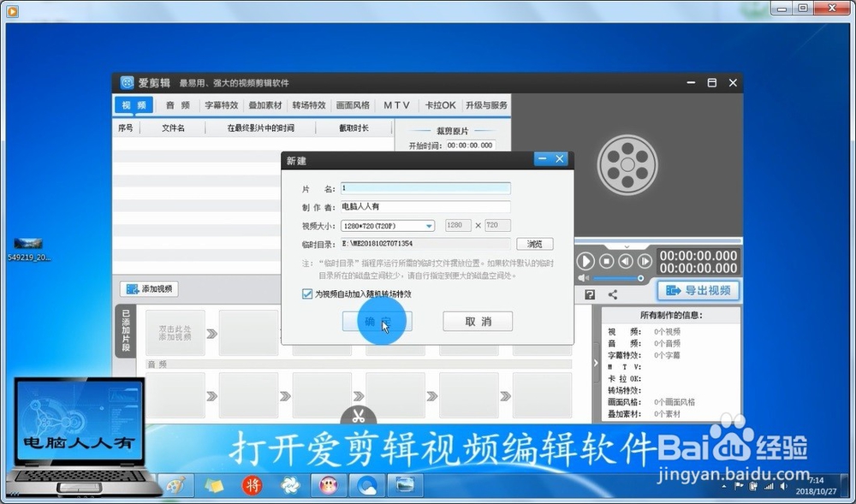Click the 双击此处添加视频 clip placeholder
The height and width of the screenshot is (504, 856).
coord(175,333)
